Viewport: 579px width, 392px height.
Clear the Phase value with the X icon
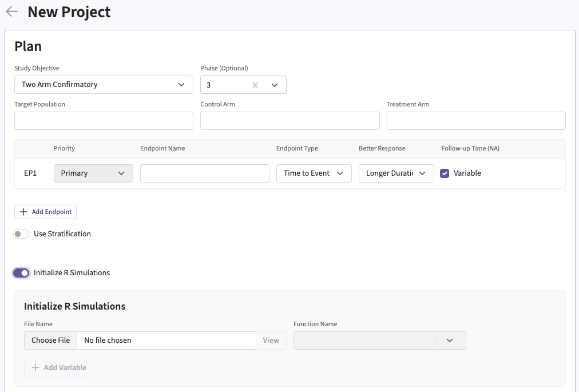click(x=255, y=85)
